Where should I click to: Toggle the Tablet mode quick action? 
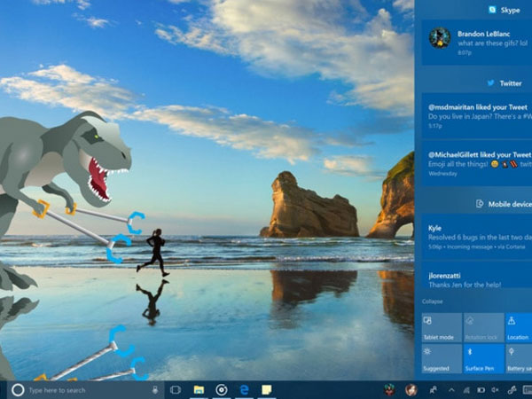coord(442,327)
